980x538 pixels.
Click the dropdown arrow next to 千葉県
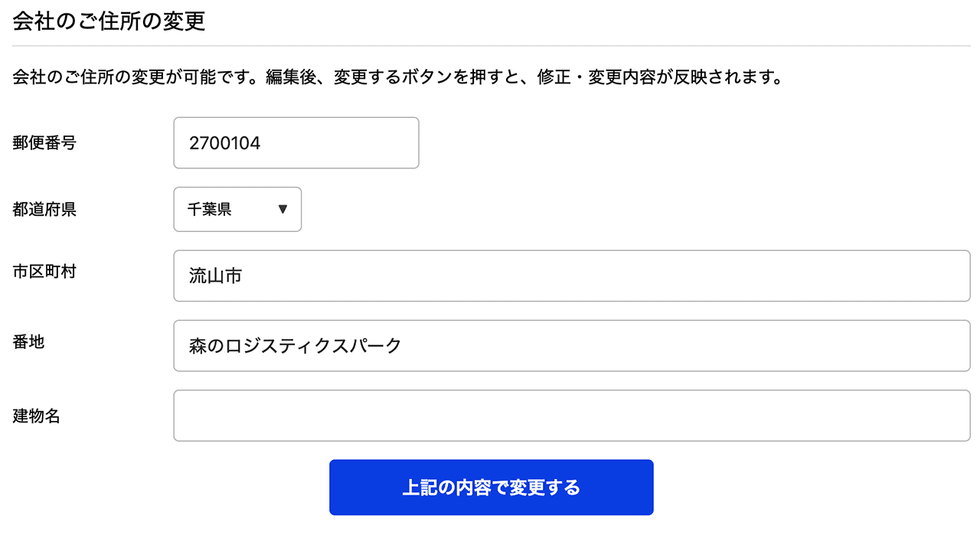tap(282, 209)
